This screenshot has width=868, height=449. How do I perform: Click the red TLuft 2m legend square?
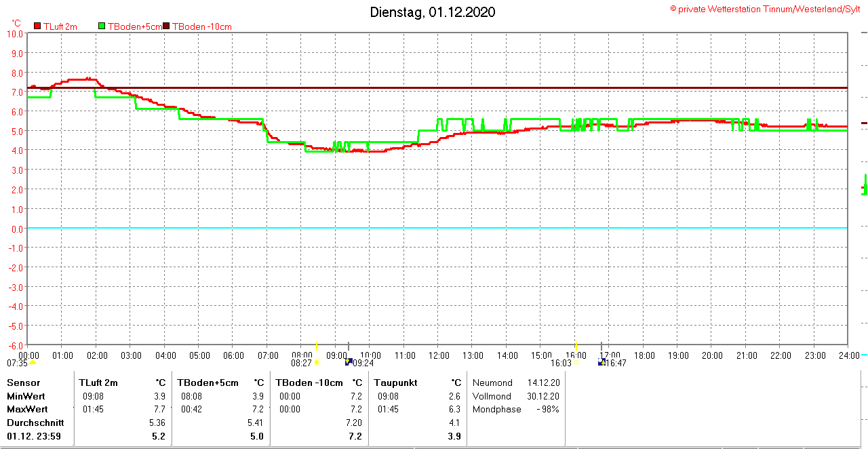(x=37, y=26)
